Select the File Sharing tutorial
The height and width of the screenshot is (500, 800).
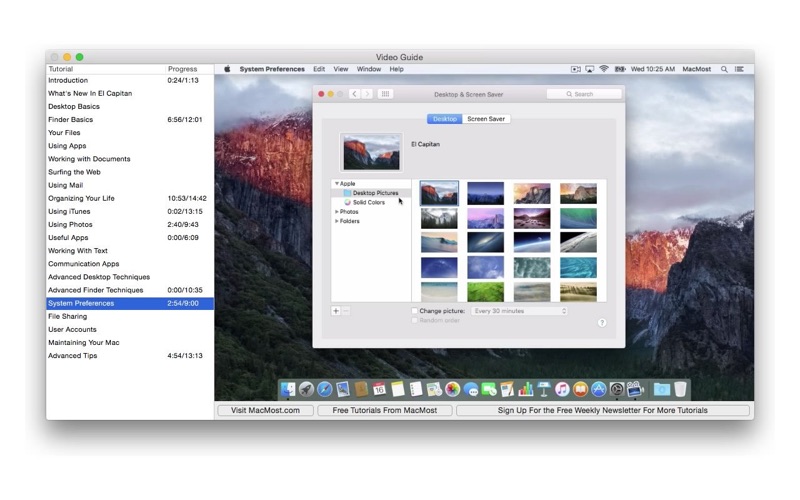tap(130, 316)
